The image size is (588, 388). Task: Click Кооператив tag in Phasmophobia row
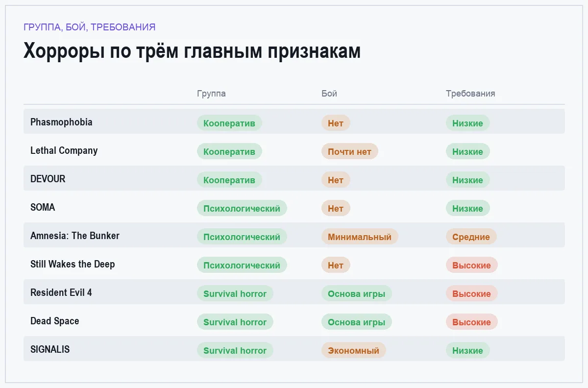point(229,123)
